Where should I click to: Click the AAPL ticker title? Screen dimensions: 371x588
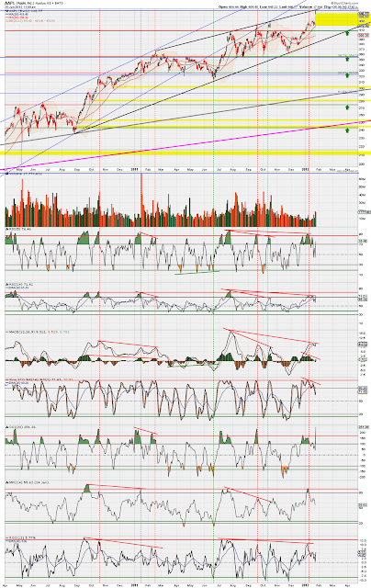9,3
